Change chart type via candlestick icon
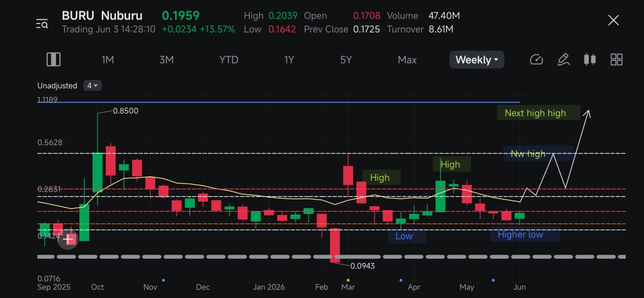The image size is (644, 298). 590,60
